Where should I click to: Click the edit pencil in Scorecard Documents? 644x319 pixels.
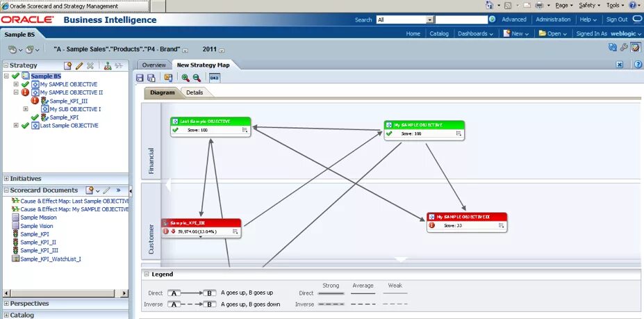[107, 190]
